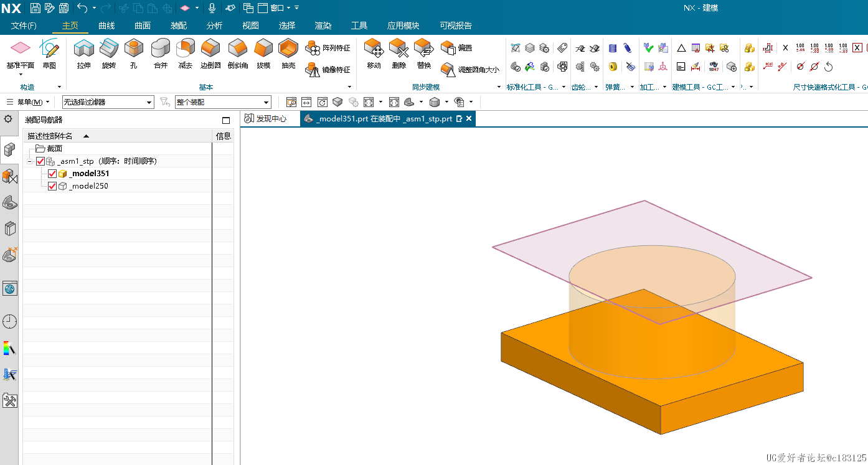This screenshot has width=868, height=465.
Task: Click the 移动 (Move Face) tool
Action: [x=374, y=54]
